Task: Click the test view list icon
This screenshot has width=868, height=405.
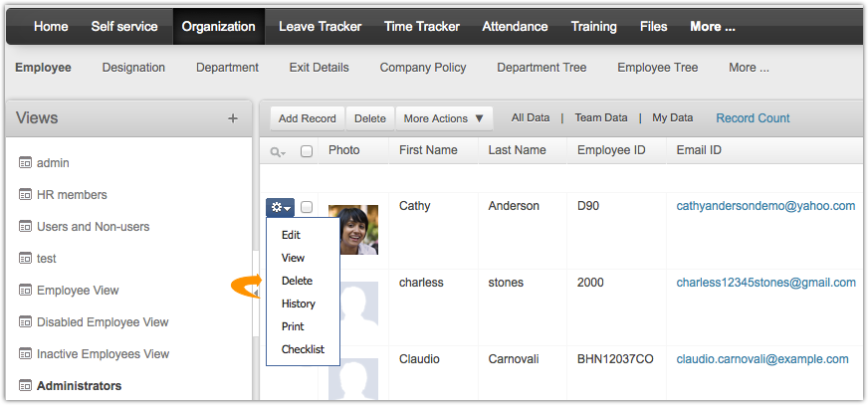Action: (x=25, y=258)
